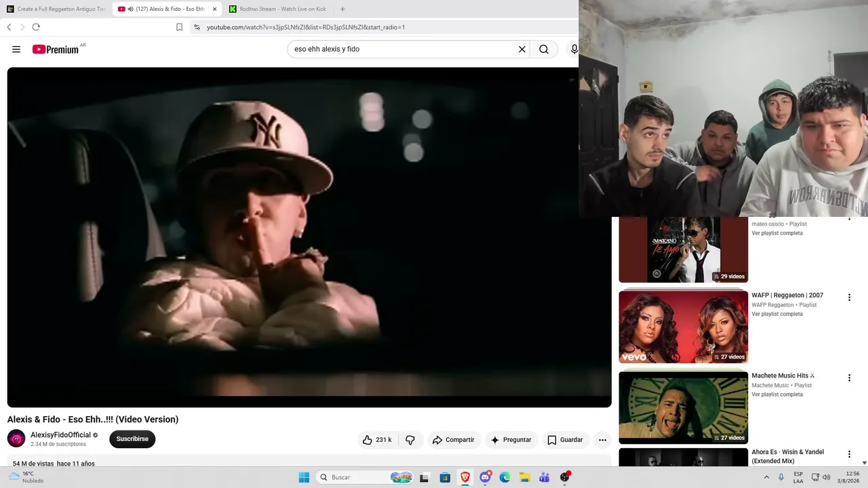This screenshot has width=868, height=488.
Task: Open Microsoft Teams from the taskbar
Action: click(x=545, y=477)
